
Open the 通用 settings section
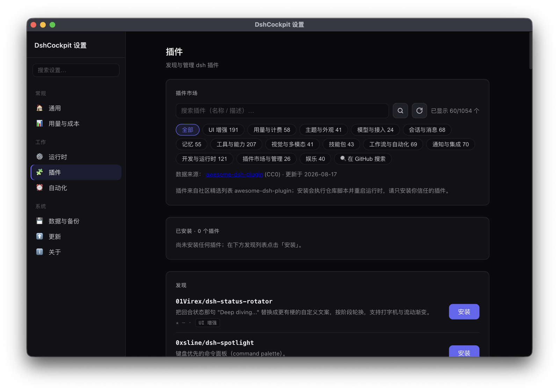(76, 108)
